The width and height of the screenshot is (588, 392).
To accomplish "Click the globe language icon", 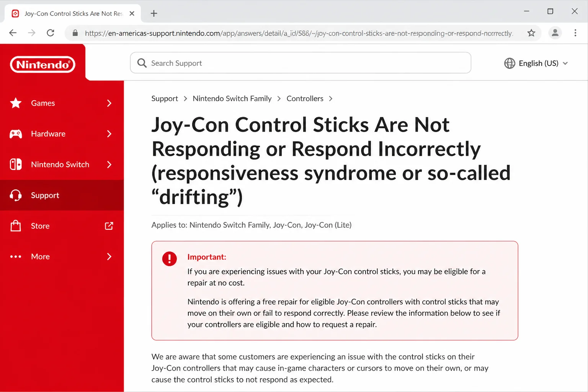I will coord(510,63).
